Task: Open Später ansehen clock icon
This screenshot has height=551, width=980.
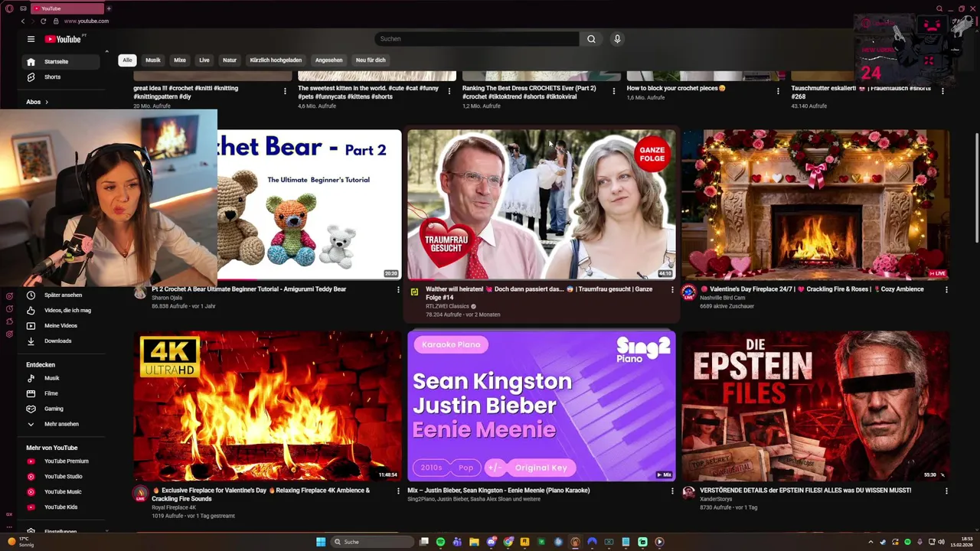Action: pyautogui.click(x=31, y=295)
